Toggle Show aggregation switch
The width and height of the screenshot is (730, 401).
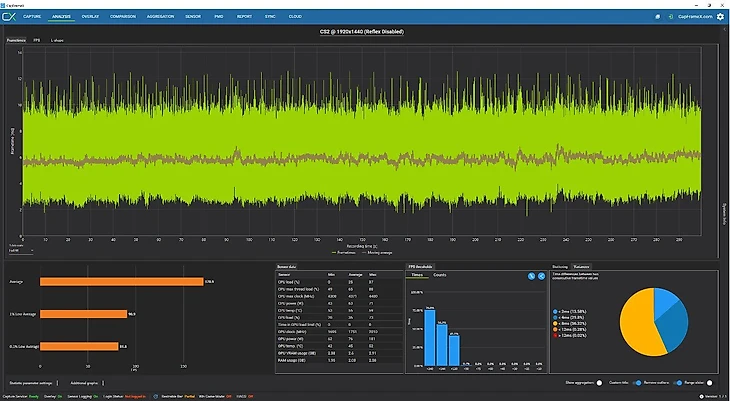(599, 383)
